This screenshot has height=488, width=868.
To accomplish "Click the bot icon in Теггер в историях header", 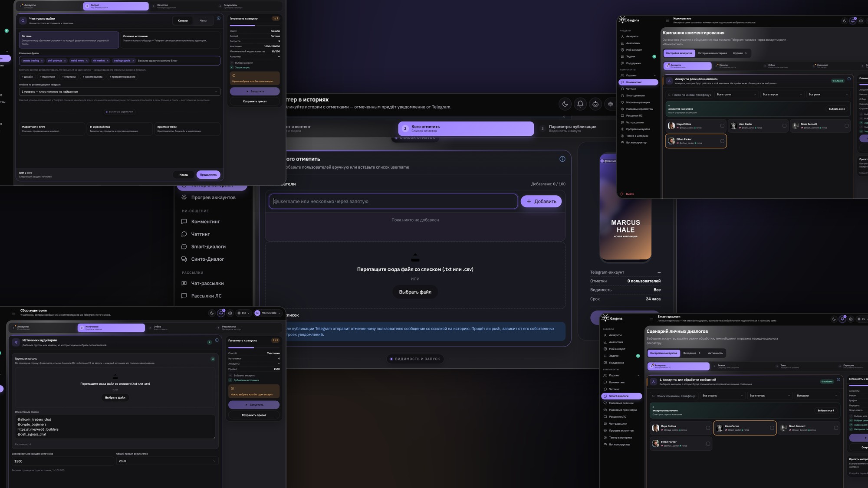I will (x=595, y=104).
